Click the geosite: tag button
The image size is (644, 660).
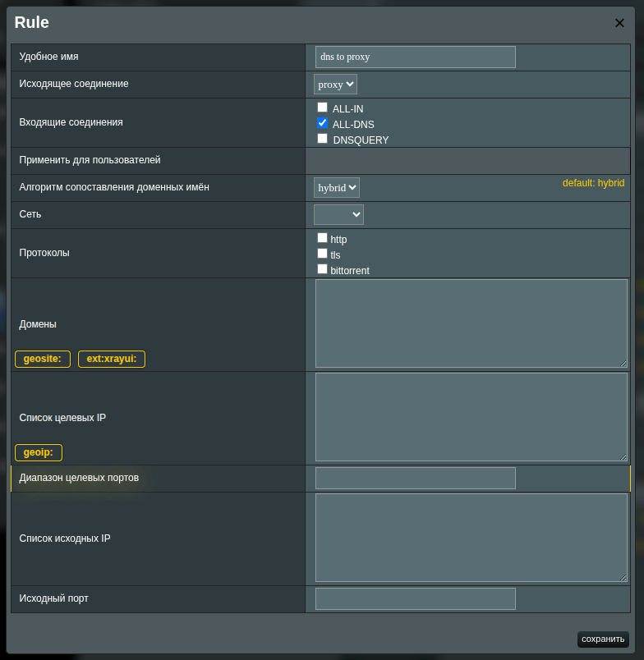[x=43, y=359]
